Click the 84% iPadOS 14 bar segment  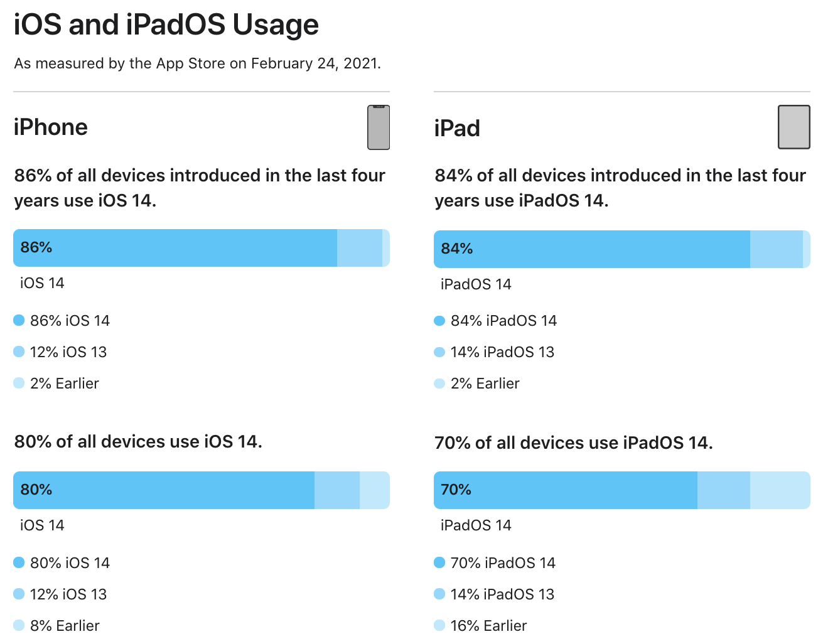click(592, 249)
